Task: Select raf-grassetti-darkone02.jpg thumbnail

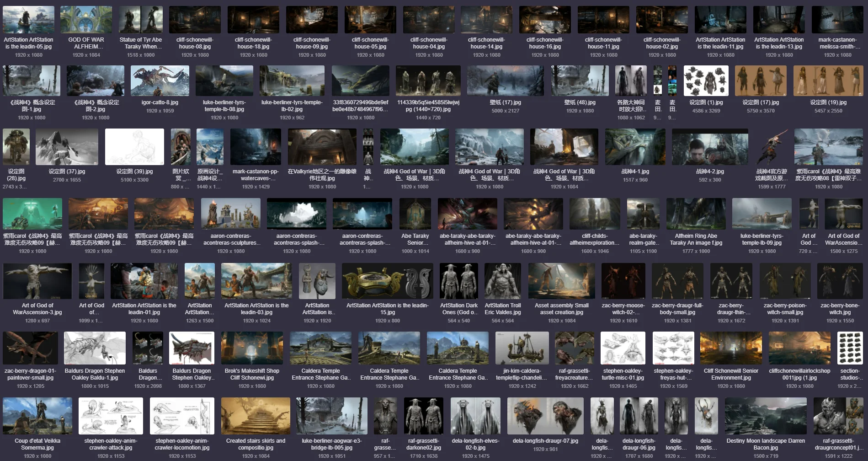Action: 423,416
